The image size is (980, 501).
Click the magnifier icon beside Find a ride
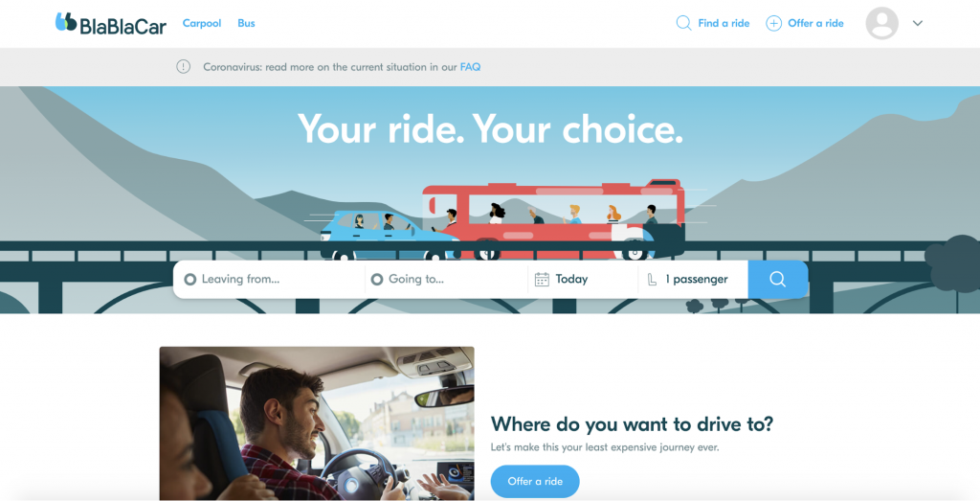683,23
